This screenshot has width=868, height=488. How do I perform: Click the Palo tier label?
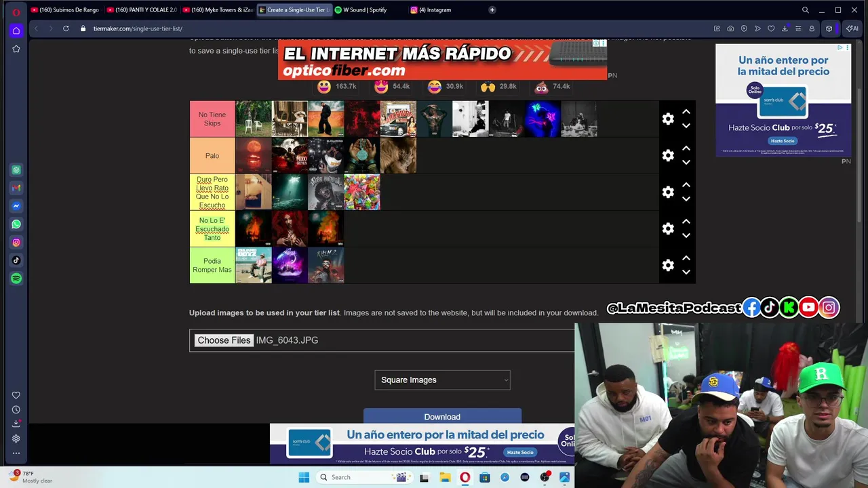(x=212, y=155)
